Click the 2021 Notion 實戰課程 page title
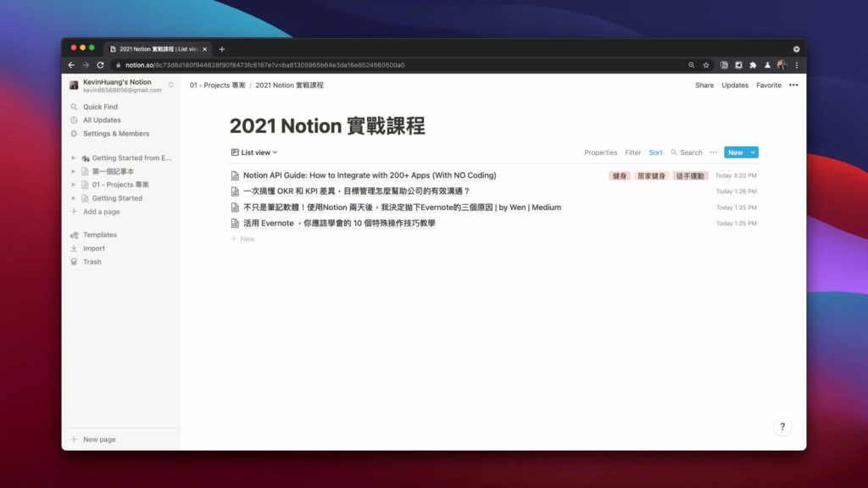The image size is (868, 488). [327, 125]
